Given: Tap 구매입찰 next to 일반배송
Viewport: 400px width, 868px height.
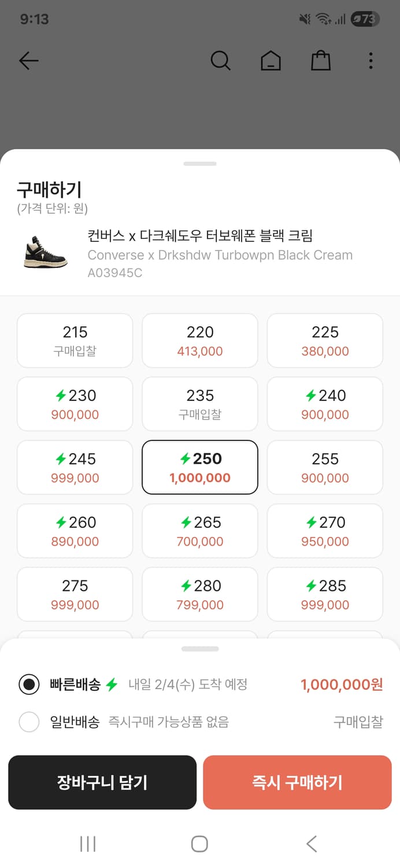Looking at the screenshot, I should coord(357,722).
